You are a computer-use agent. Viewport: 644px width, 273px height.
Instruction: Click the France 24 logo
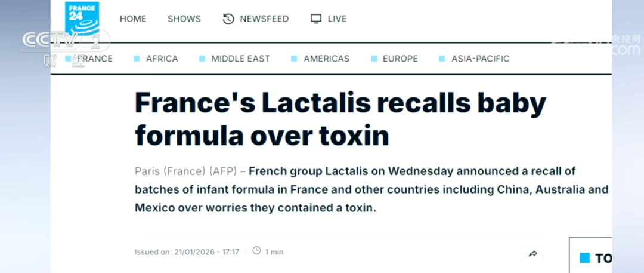(x=82, y=18)
